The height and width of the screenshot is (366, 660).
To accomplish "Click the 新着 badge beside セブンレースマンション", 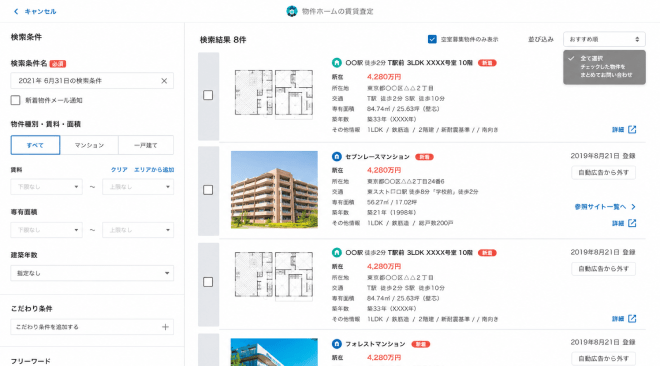I will (x=424, y=157).
